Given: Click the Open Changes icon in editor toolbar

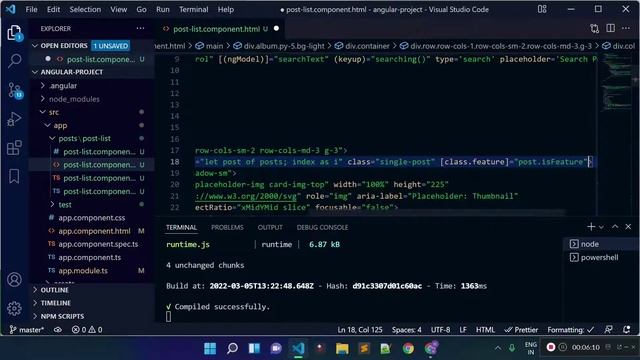Looking at the screenshot, I should [594, 28].
